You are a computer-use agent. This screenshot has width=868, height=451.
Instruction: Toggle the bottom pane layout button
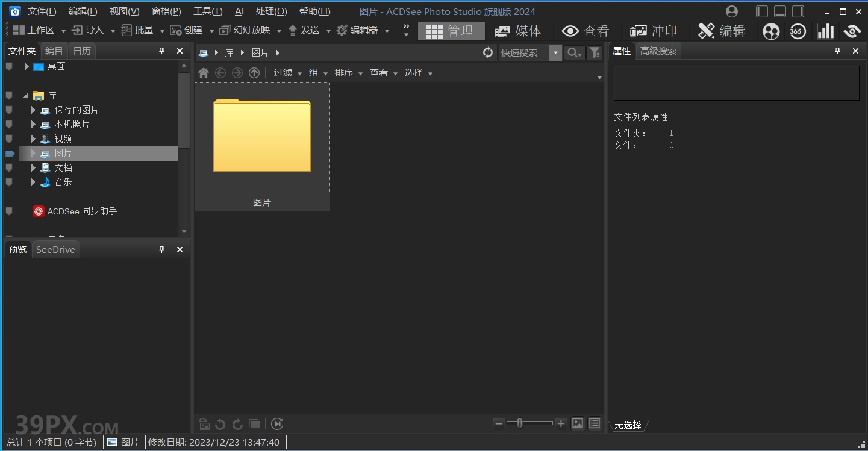[x=780, y=11]
